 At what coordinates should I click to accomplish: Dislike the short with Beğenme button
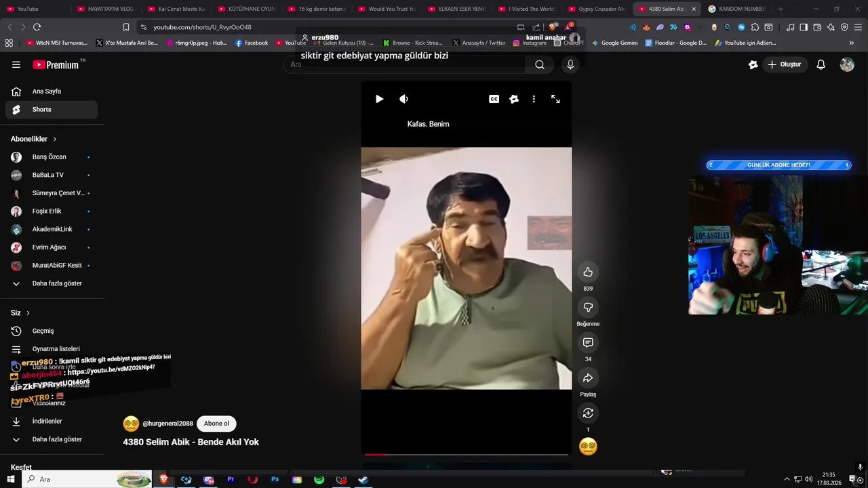pyautogui.click(x=588, y=307)
